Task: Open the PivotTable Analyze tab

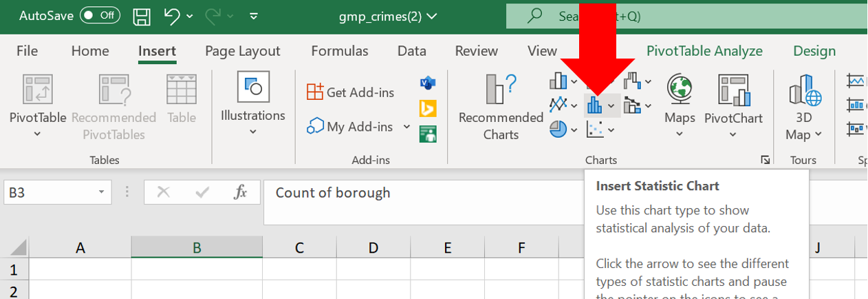Action: point(704,51)
